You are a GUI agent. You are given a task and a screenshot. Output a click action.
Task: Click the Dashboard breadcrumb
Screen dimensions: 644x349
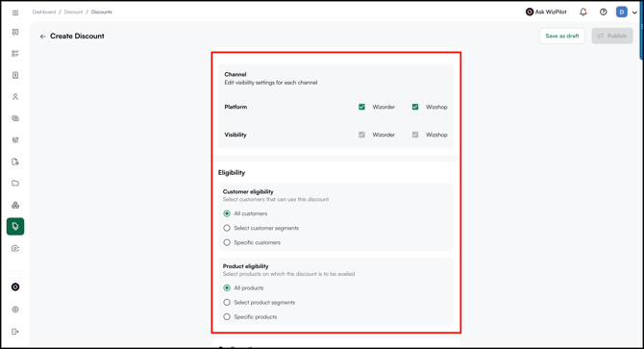pos(44,12)
